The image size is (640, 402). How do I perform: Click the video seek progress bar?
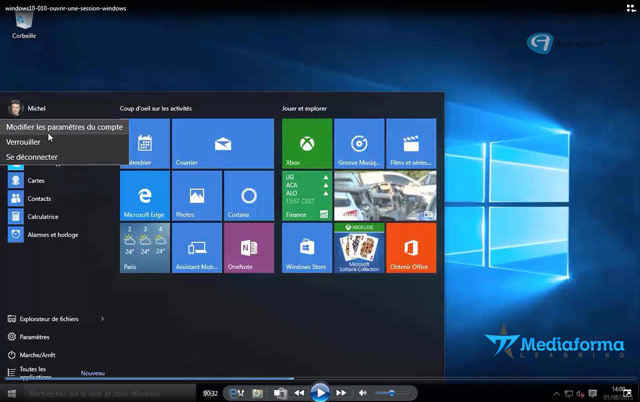point(320,379)
